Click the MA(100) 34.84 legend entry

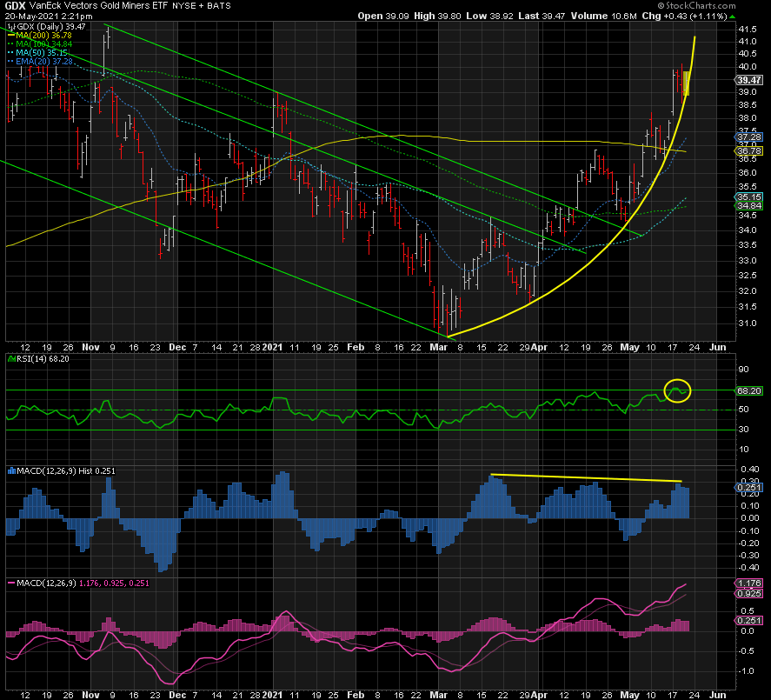click(x=39, y=44)
